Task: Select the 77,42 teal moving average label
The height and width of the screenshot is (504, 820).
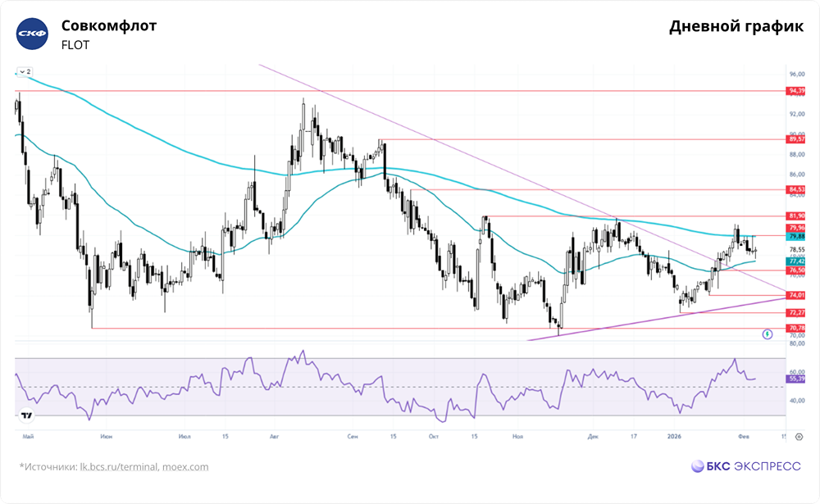Action: click(x=796, y=261)
